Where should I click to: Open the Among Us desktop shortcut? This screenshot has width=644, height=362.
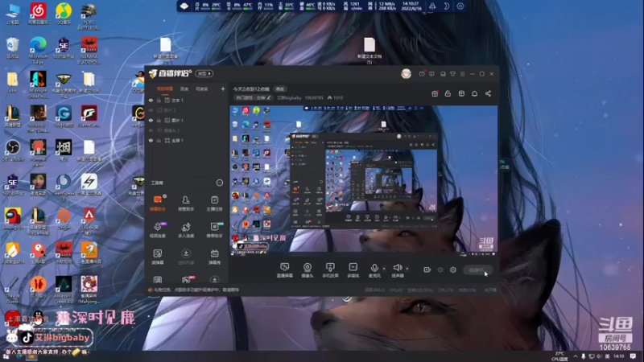coord(13,219)
